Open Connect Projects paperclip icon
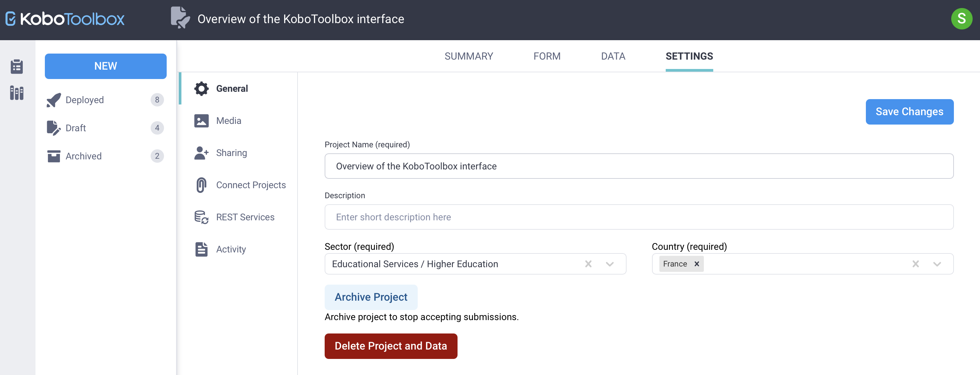 pos(201,185)
